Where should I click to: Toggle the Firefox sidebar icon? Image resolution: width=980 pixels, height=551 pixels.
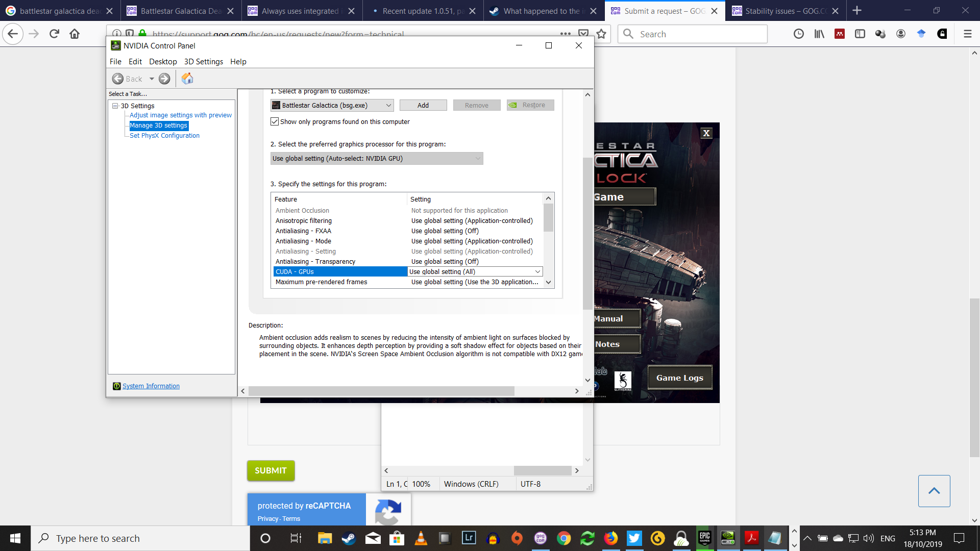point(860,34)
